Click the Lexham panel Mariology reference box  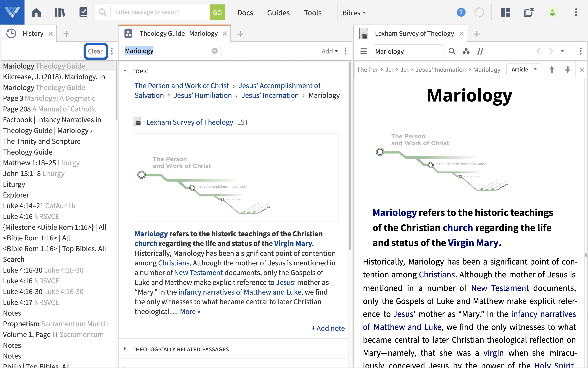pos(409,51)
